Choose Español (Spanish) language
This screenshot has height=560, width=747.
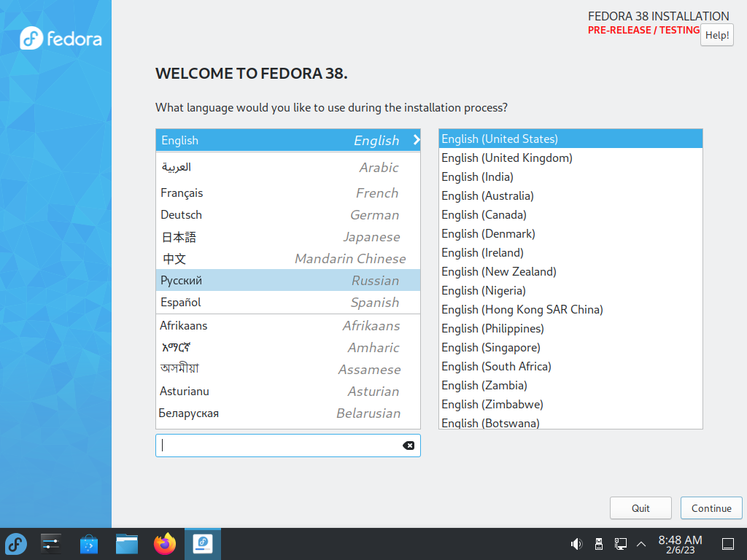(x=287, y=303)
